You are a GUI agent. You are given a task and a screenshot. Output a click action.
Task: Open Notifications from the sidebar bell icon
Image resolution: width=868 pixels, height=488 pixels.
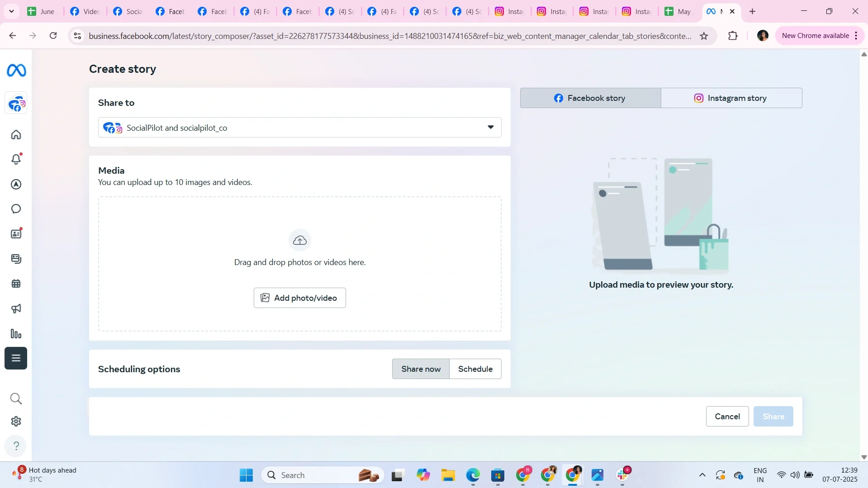point(16,159)
